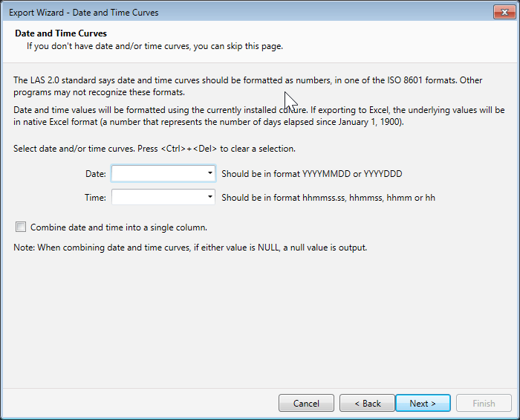Click inside the Time combo box field
520x420 pixels.
(157, 198)
